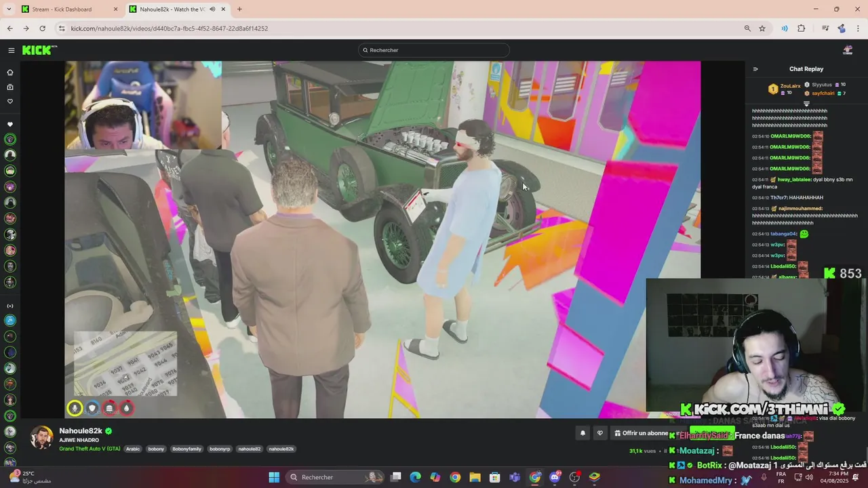This screenshot has height=488, width=868.
Task: Click username Th7cr7 in chat
Action: coord(778,197)
